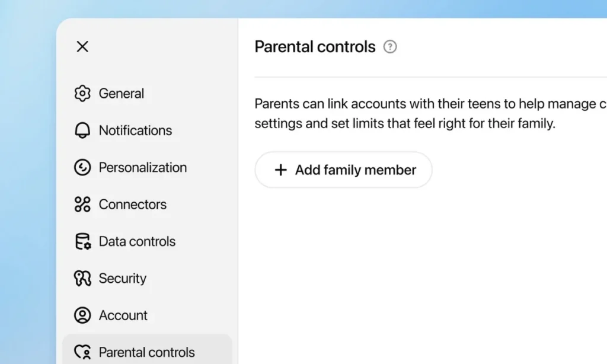Open the Account settings tab
The width and height of the screenshot is (607, 364).
(123, 315)
